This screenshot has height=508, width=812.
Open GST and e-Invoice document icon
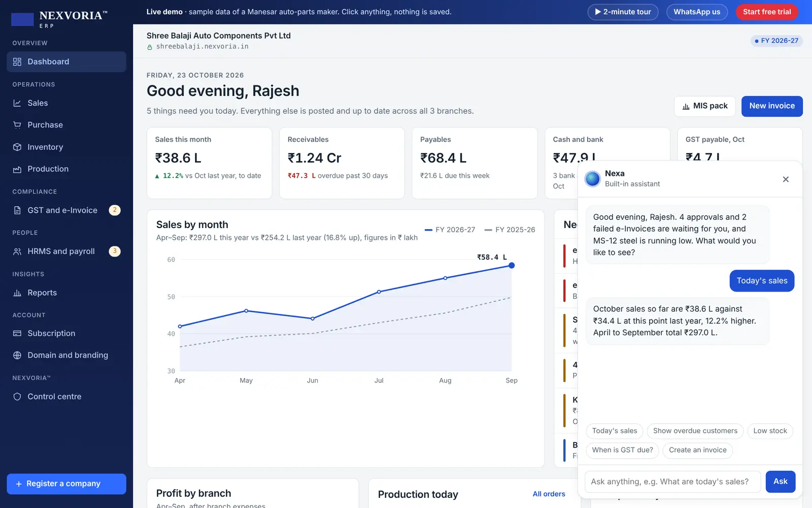(x=17, y=210)
